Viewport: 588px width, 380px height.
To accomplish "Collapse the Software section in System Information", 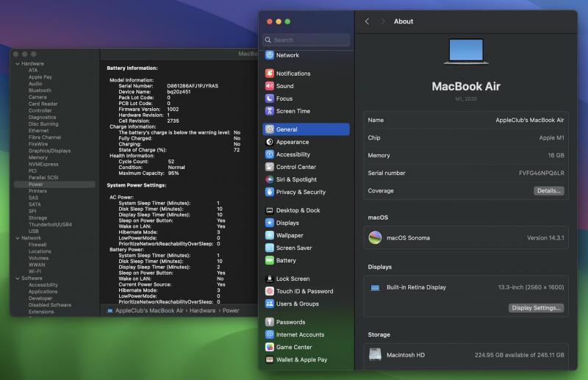I will tap(18, 279).
